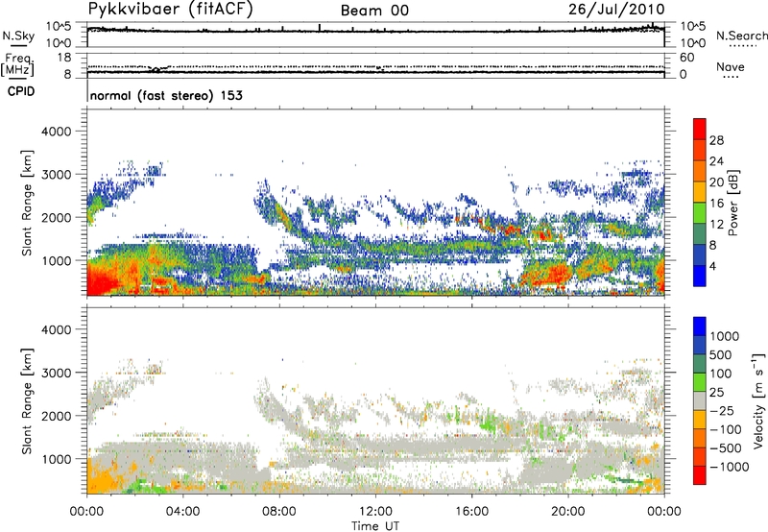The width and height of the screenshot is (768, 532).
Task: Click the '24' label on the power colorbar
Action: click(x=716, y=161)
